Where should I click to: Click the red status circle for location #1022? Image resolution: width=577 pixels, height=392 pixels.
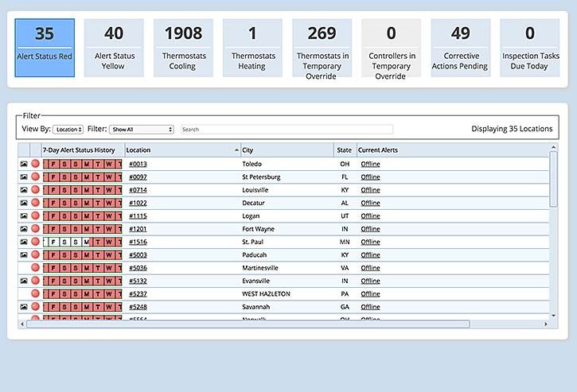(x=35, y=203)
